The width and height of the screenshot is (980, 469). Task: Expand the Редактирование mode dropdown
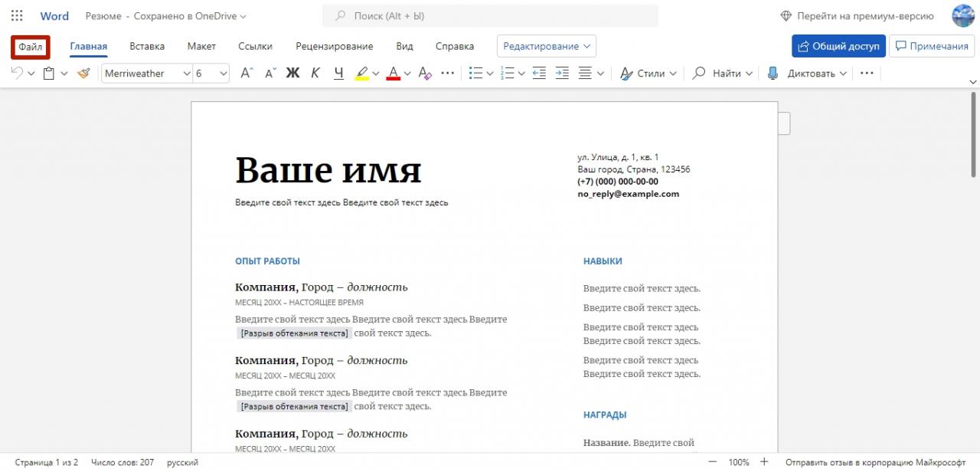point(546,46)
